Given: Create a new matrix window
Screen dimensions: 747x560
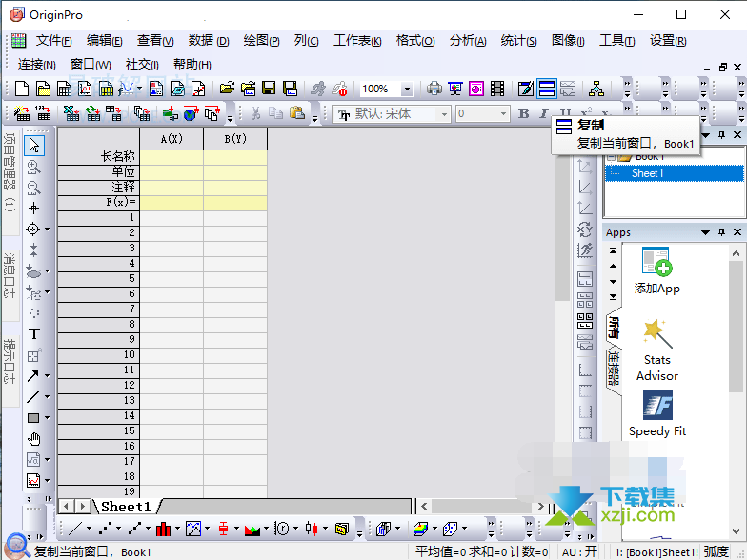Looking at the screenshot, I should 107,89.
